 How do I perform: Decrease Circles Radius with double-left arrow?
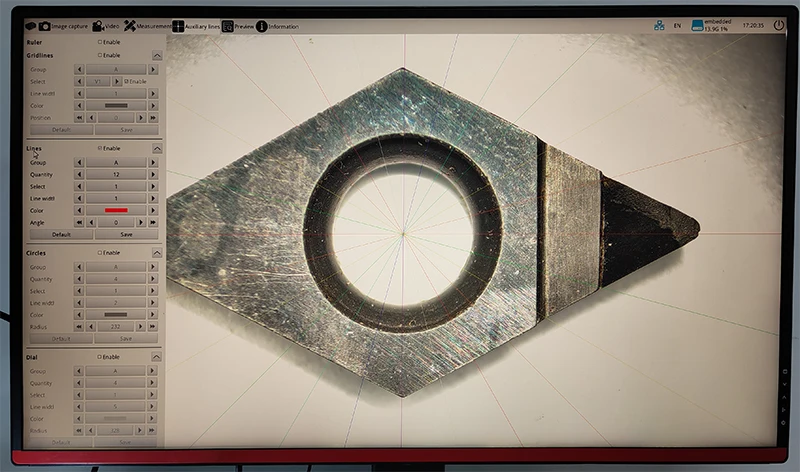click(x=79, y=327)
